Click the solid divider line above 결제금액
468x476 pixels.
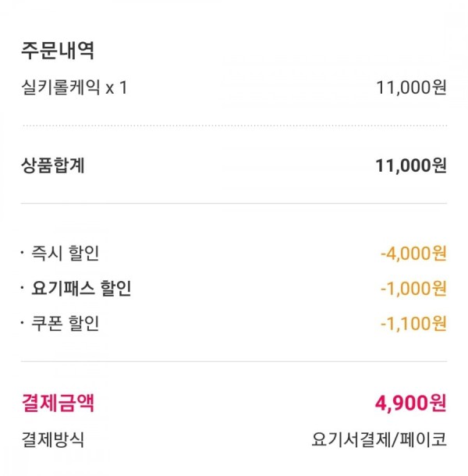pyautogui.click(x=234, y=361)
